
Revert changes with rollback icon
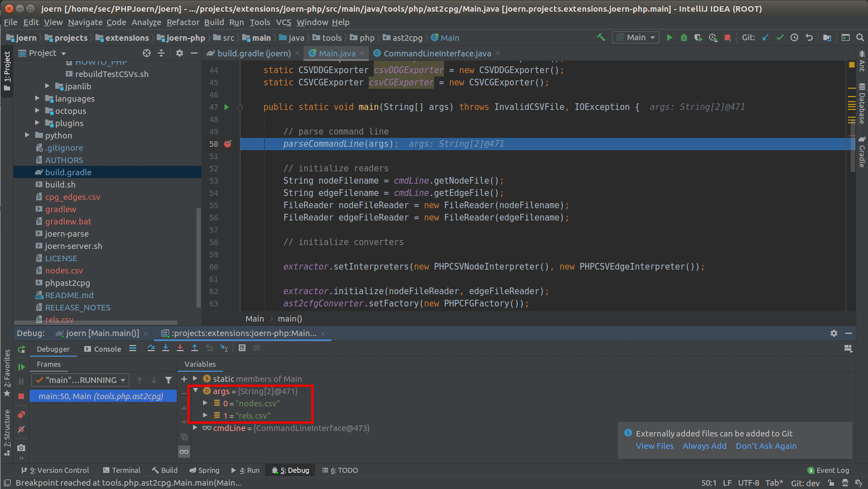[809, 37]
